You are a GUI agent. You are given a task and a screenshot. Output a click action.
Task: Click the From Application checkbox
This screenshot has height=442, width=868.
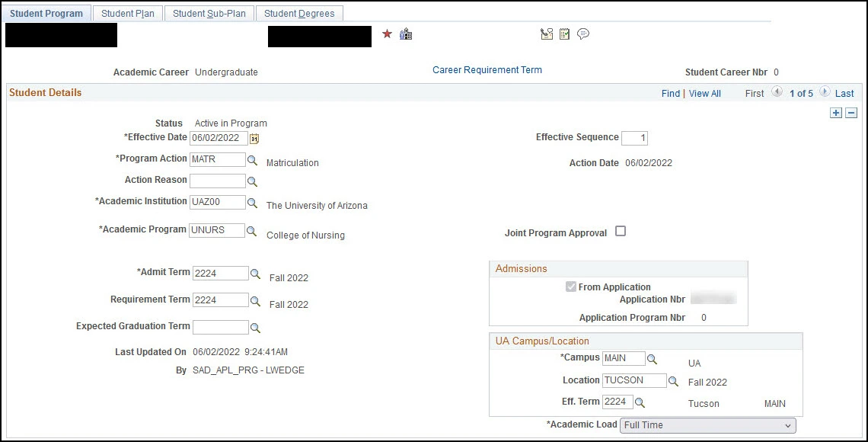click(x=571, y=287)
